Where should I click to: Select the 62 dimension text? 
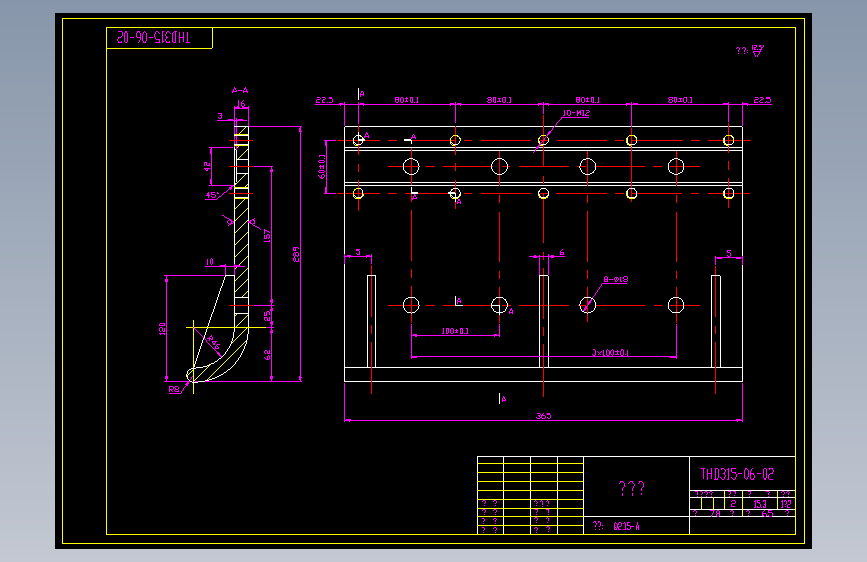268,355
